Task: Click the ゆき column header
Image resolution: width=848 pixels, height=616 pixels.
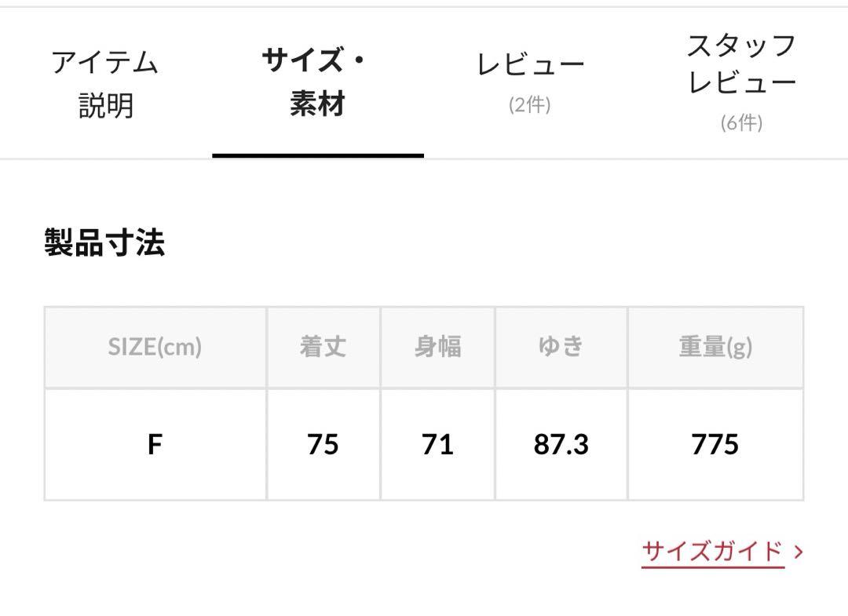Action: tap(561, 347)
